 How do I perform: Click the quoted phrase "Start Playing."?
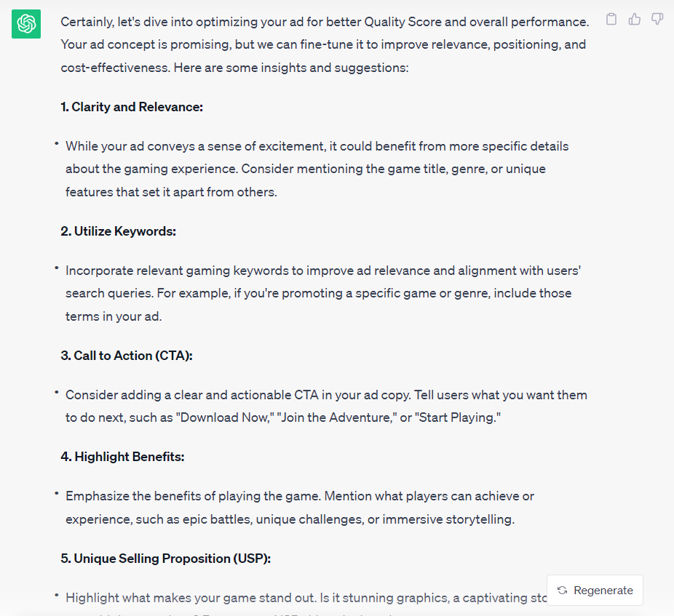(458, 418)
